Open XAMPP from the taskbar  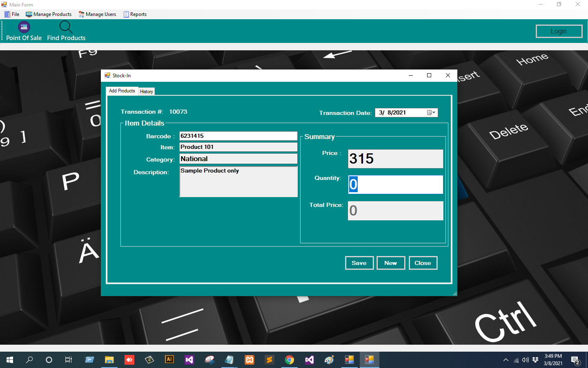[x=249, y=360]
